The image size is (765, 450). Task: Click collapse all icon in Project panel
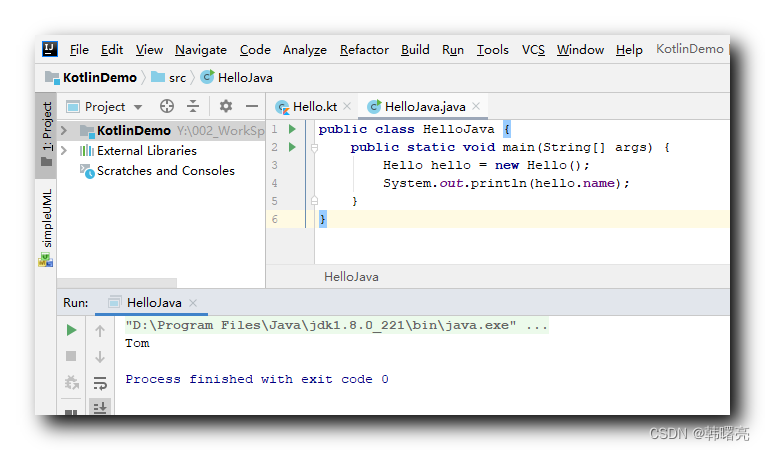(193, 106)
